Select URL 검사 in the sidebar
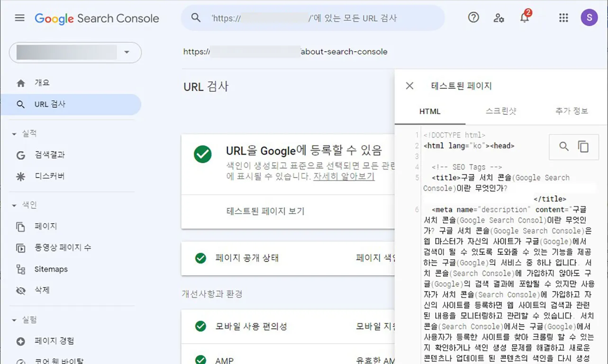Image resolution: width=608 pixels, height=364 pixels. [x=71, y=104]
